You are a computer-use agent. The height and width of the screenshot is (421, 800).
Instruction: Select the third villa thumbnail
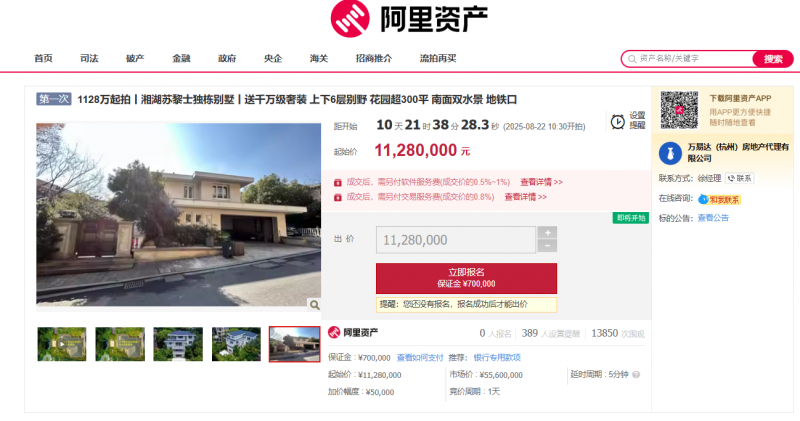click(178, 344)
